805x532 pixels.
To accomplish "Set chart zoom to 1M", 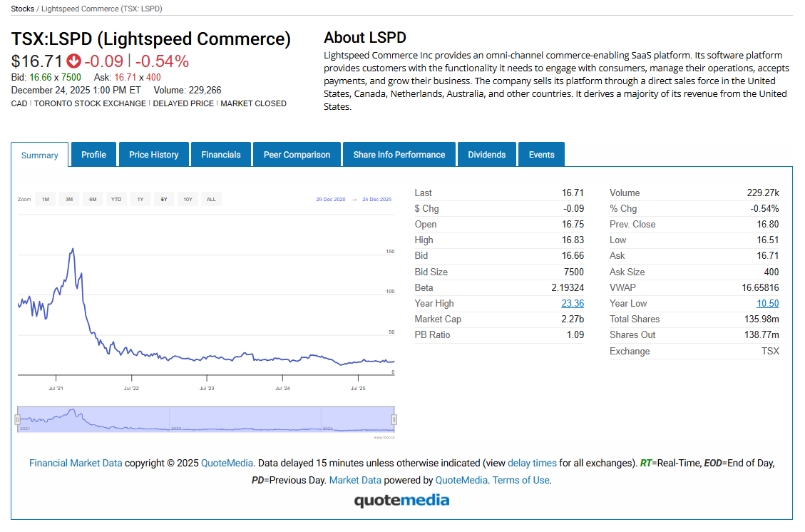I will (45, 200).
